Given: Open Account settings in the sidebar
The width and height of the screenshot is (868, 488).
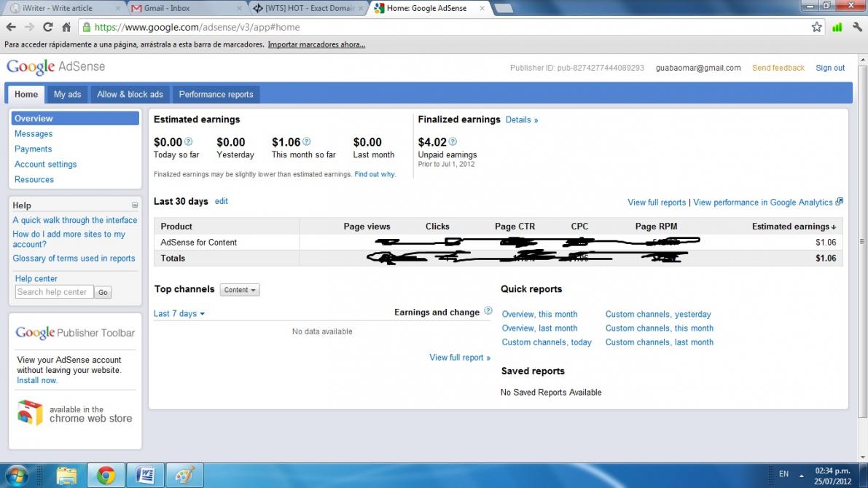Looking at the screenshot, I should point(45,165).
